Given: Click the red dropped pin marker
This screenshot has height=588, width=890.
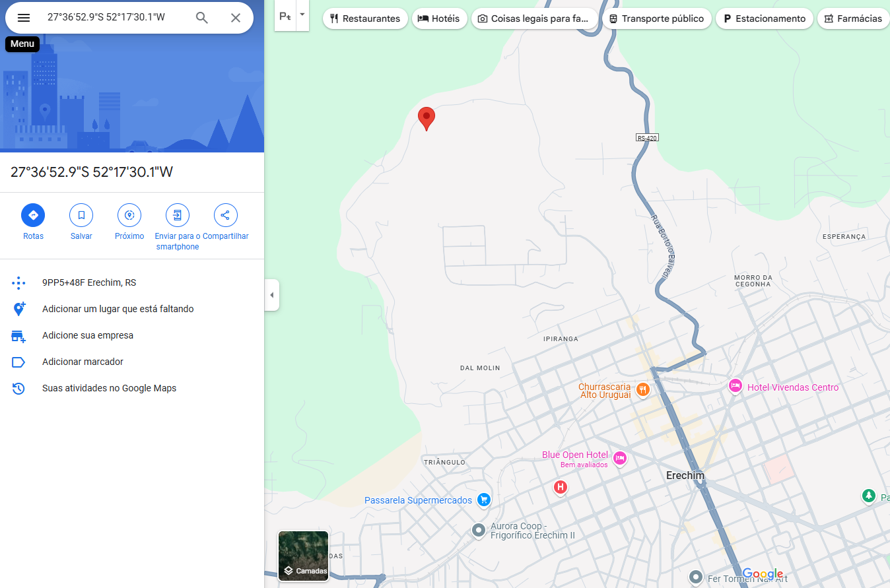Looking at the screenshot, I should pyautogui.click(x=427, y=119).
